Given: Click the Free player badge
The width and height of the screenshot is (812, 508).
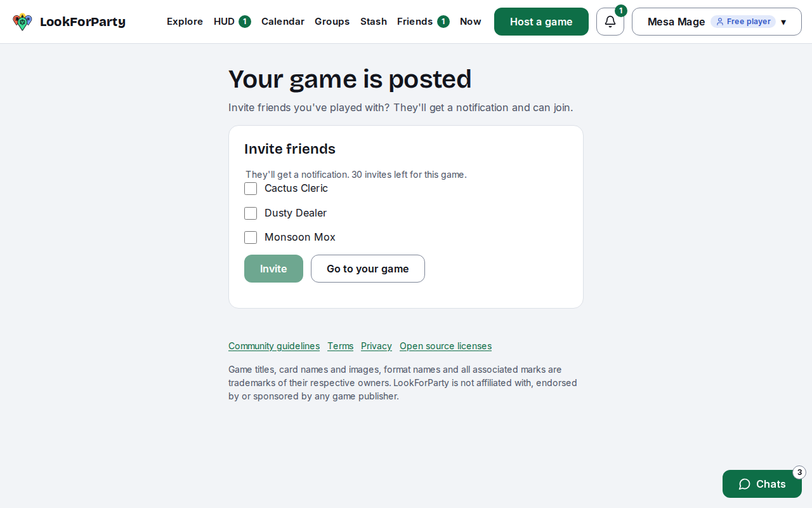Looking at the screenshot, I should 743,22.
